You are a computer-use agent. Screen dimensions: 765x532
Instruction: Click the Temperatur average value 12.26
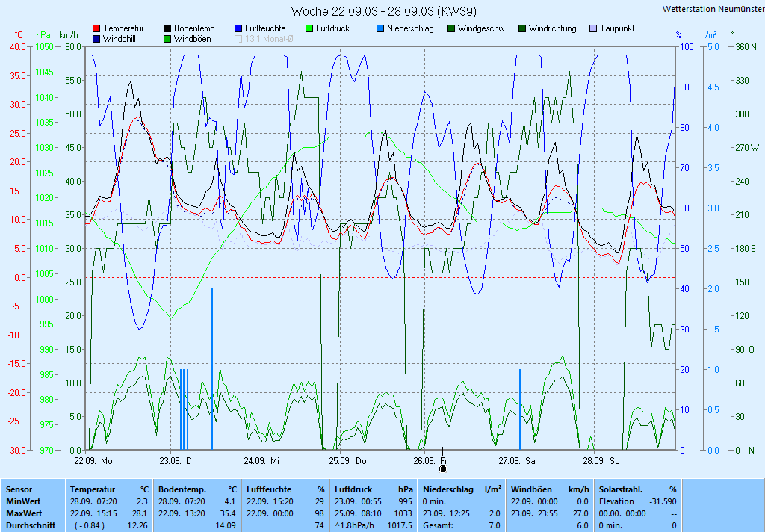click(x=137, y=526)
